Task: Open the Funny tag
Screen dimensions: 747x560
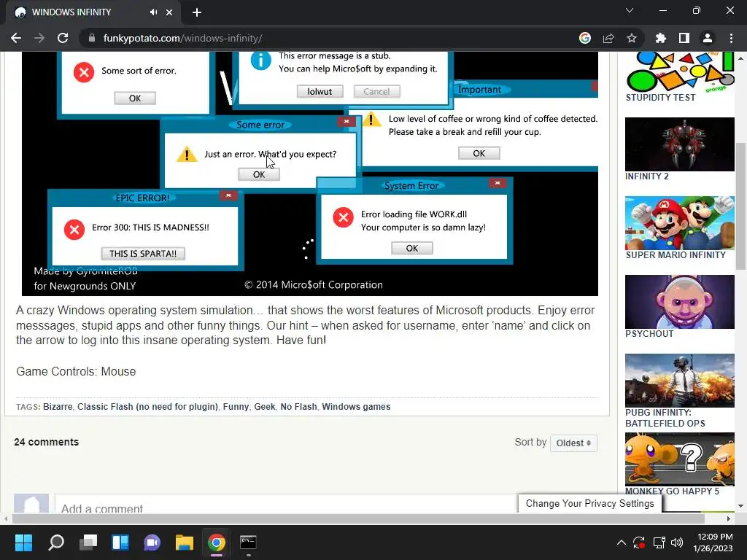Action: (x=236, y=407)
